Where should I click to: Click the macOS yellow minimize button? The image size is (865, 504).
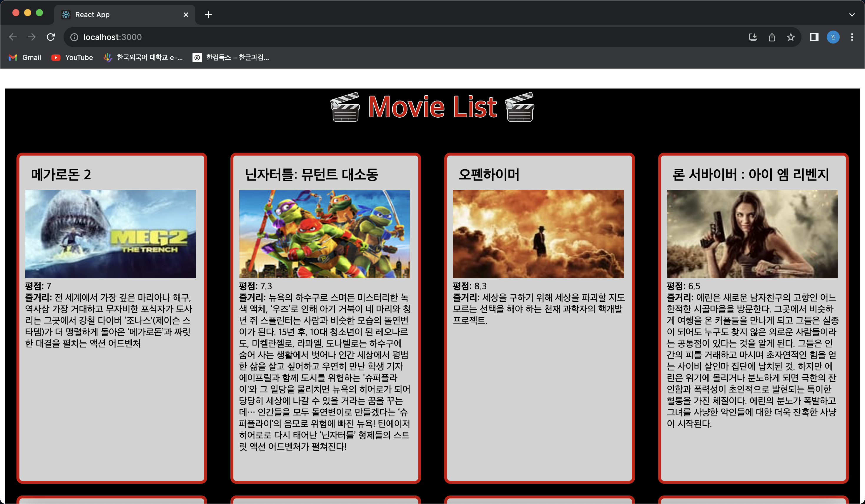point(28,13)
